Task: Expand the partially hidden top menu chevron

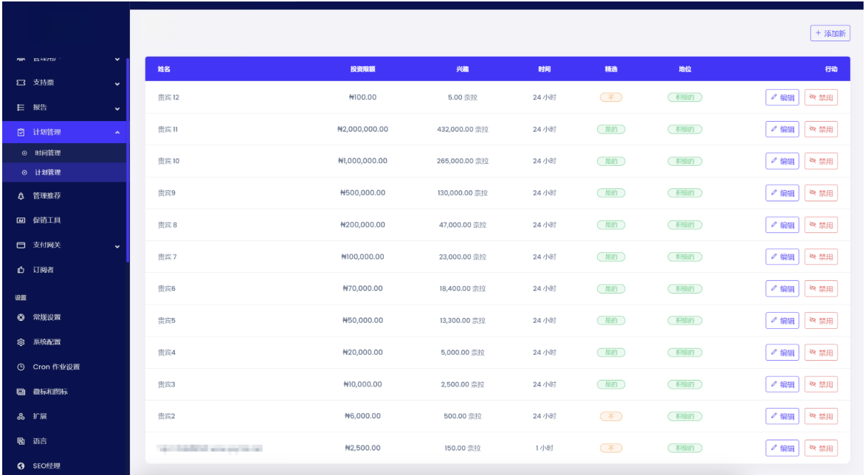Action: (x=117, y=59)
